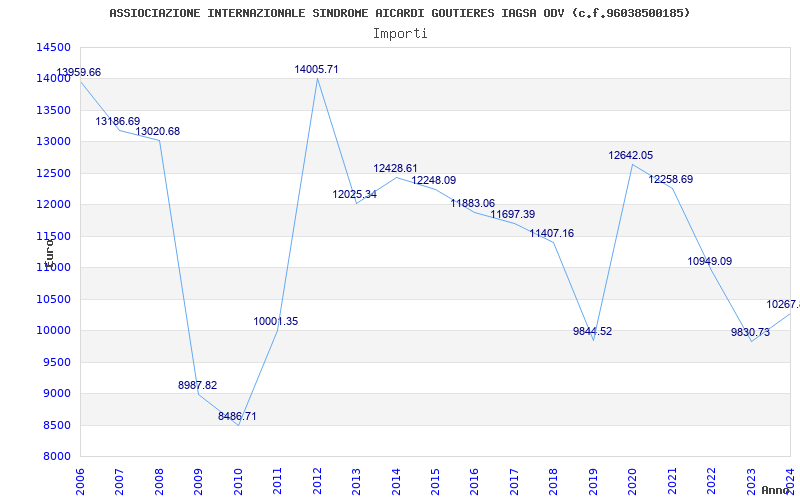800x500 pixels.
Task: Click the 10001.35 value label
Action: pyautogui.click(x=275, y=321)
